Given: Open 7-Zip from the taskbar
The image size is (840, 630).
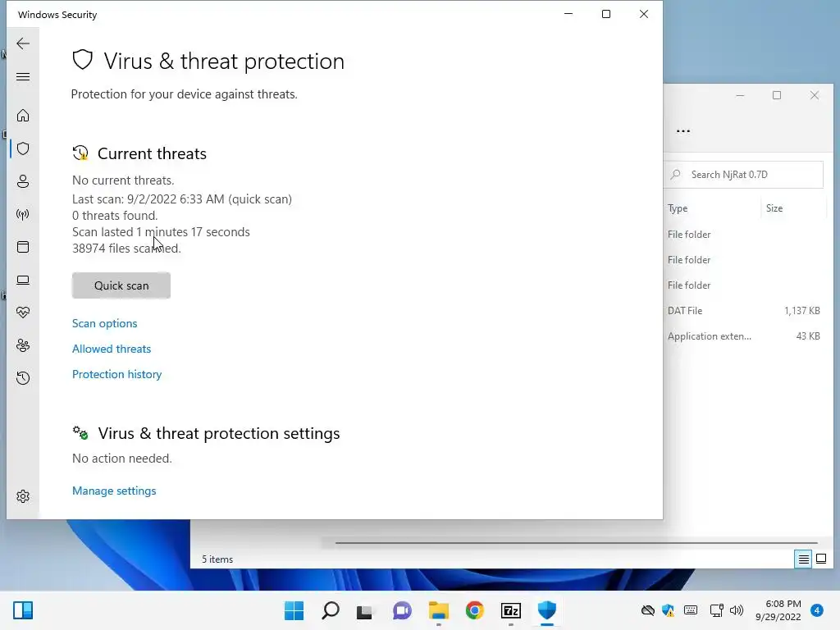Looking at the screenshot, I should click(x=510, y=610).
